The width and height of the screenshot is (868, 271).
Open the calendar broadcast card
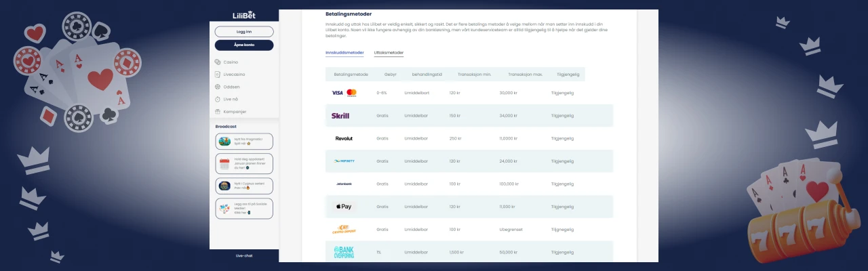coord(244,163)
